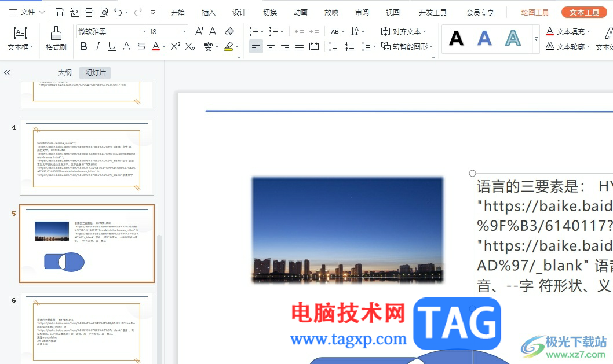Image resolution: width=613 pixels, height=364 pixels.
Task: Open the Design (设计) tab
Action: pyautogui.click(x=239, y=13)
